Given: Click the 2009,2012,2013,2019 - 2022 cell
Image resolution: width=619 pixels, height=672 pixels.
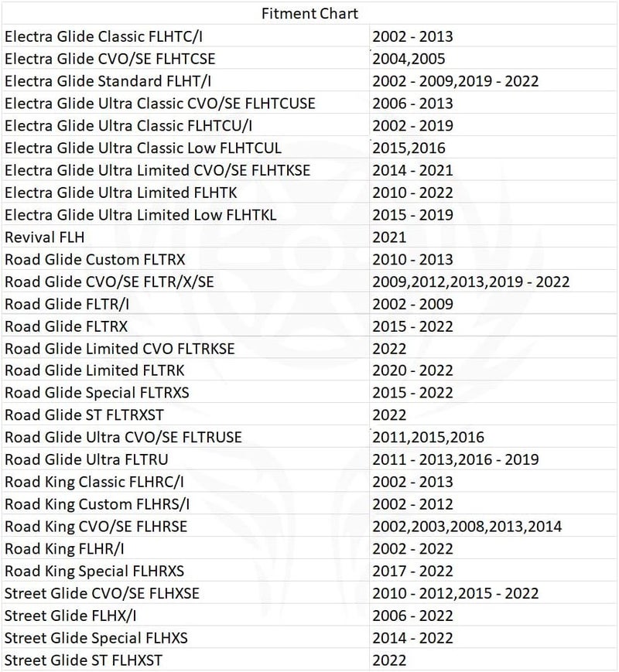Looking at the screenshot, I should tap(494, 281).
